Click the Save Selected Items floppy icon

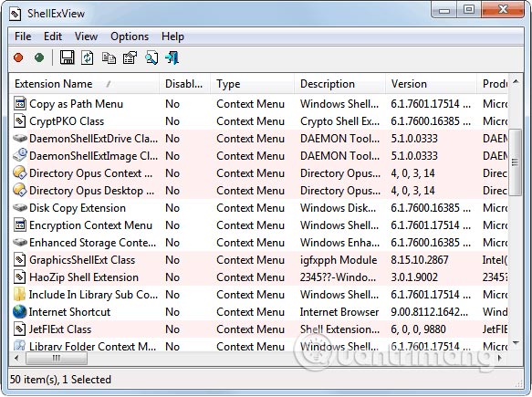[x=68, y=57]
